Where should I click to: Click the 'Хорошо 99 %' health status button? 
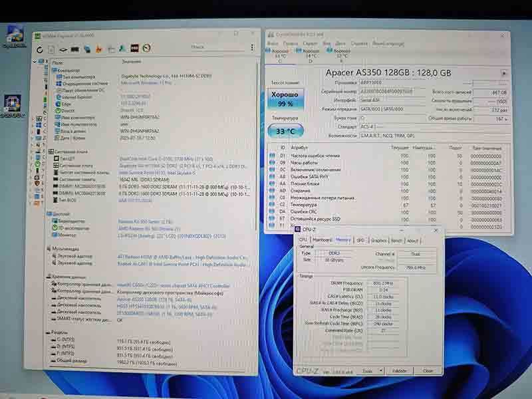click(x=285, y=99)
